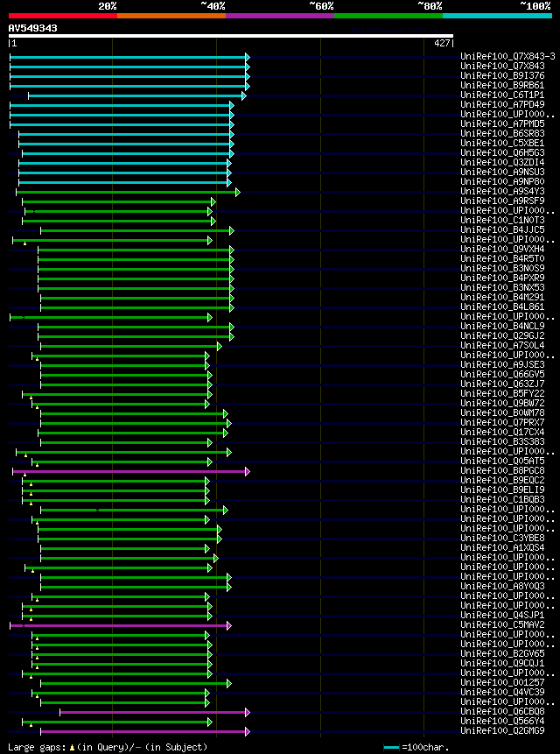Click hit label UniRef100_C1BQB3
This screenshot has width=560, height=754.
(x=502, y=500)
